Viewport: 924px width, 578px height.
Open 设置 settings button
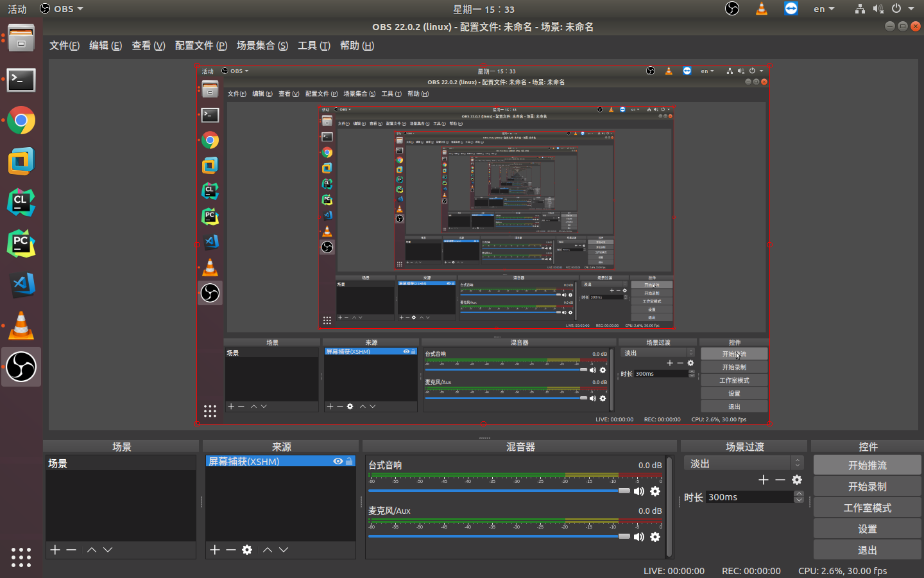click(x=868, y=529)
